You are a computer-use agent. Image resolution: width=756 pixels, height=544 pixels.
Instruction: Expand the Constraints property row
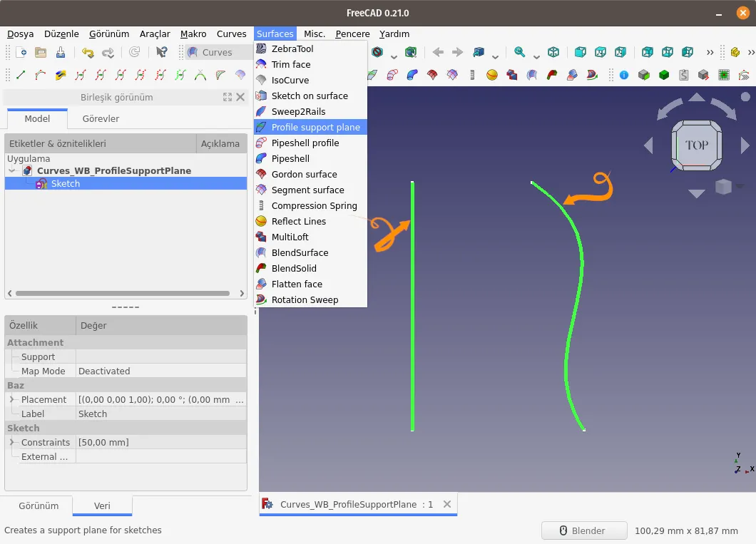[x=11, y=442]
